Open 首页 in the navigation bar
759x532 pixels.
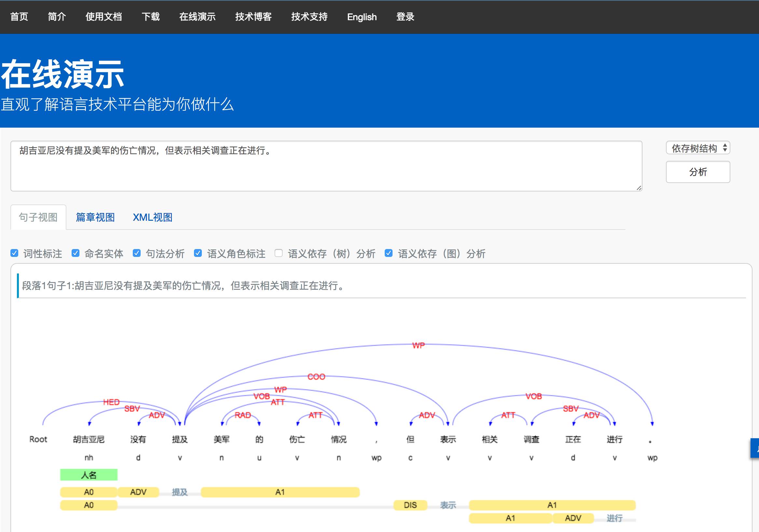coord(19,17)
